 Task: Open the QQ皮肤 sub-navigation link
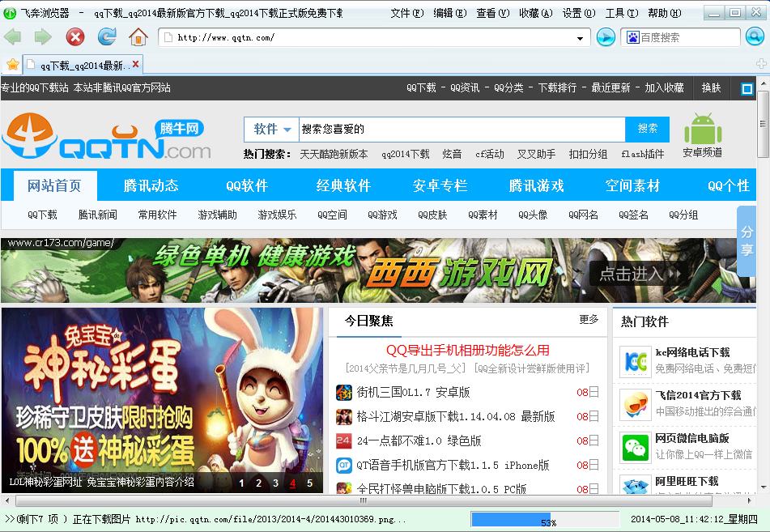[x=432, y=215]
